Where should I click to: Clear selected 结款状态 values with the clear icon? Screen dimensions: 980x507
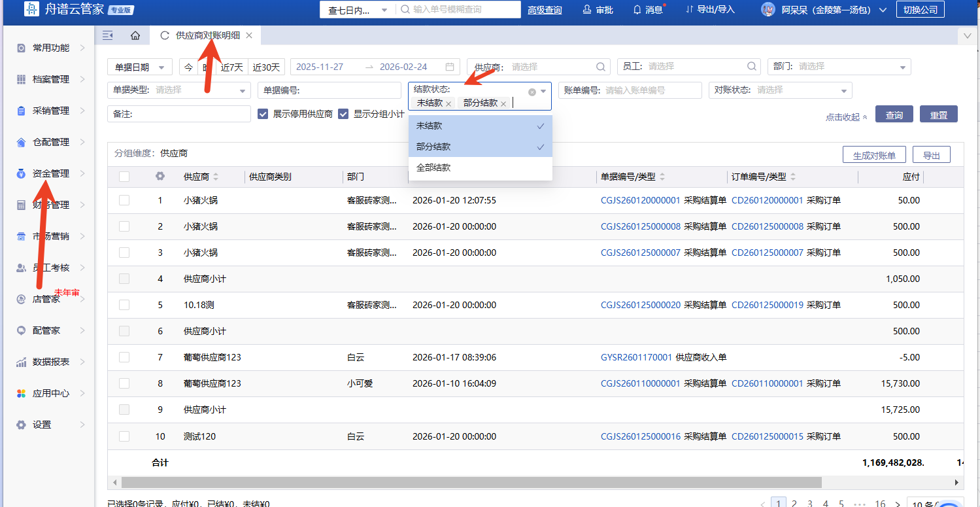[x=532, y=92]
